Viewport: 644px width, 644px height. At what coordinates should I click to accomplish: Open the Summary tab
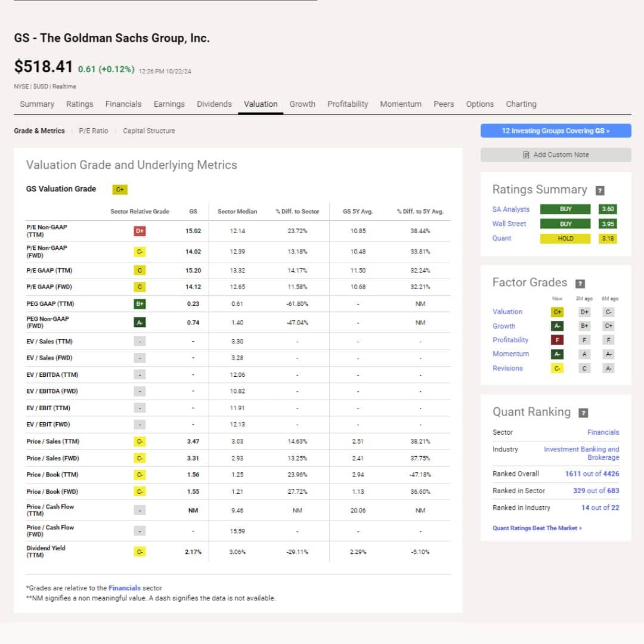pos(37,104)
